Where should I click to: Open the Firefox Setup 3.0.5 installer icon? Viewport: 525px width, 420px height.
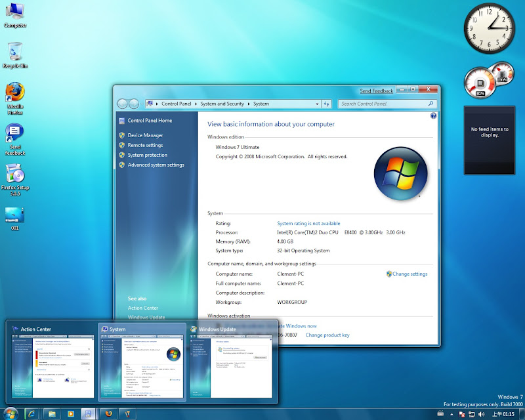click(x=15, y=174)
